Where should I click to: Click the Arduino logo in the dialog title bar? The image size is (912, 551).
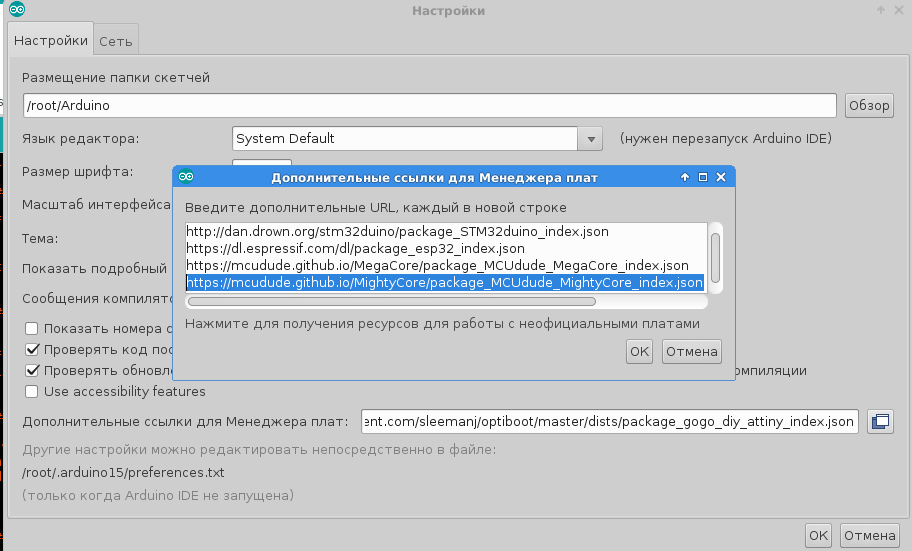186,177
